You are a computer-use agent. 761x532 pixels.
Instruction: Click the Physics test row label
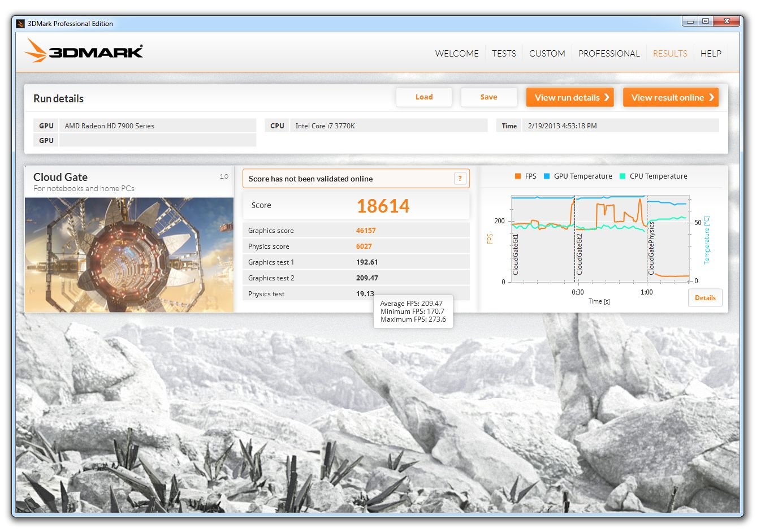[266, 294]
